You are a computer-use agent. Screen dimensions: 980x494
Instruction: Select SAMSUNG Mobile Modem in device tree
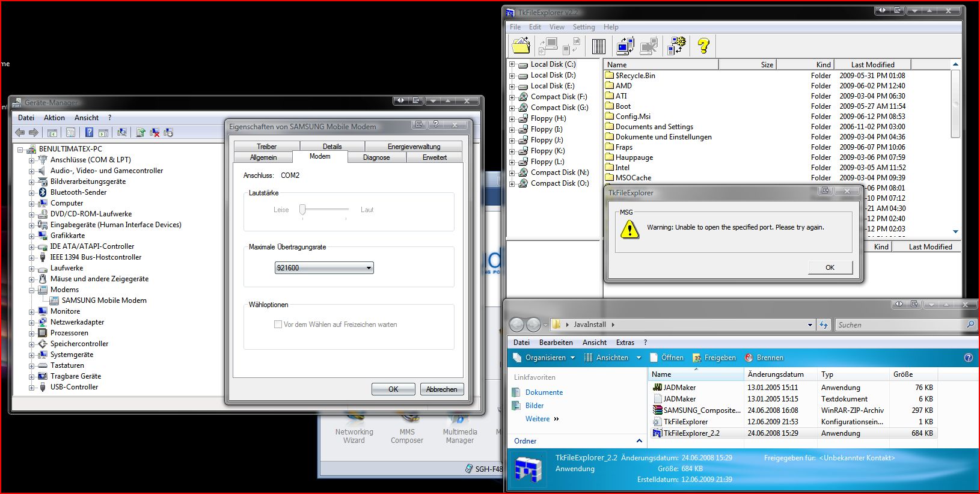click(x=104, y=300)
